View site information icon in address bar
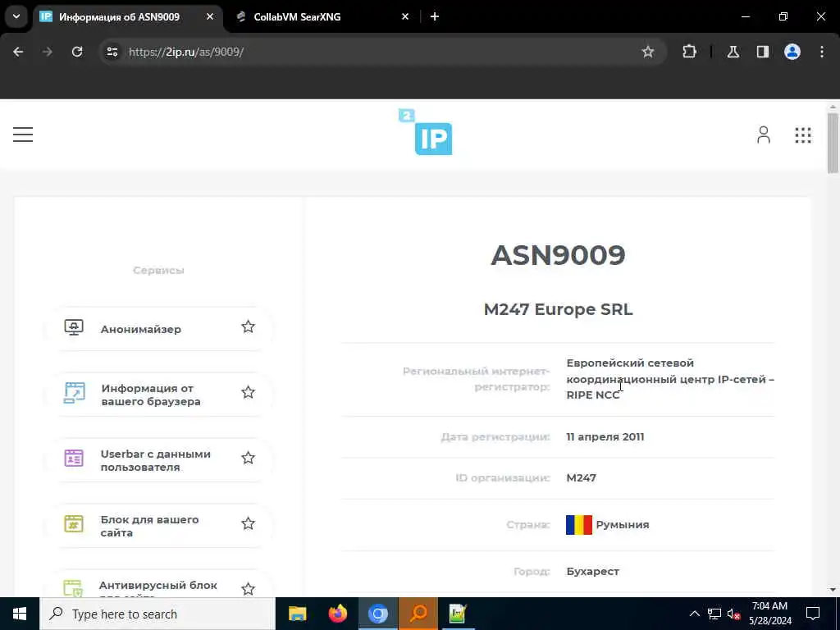Image resolution: width=840 pixels, height=630 pixels. [112, 52]
